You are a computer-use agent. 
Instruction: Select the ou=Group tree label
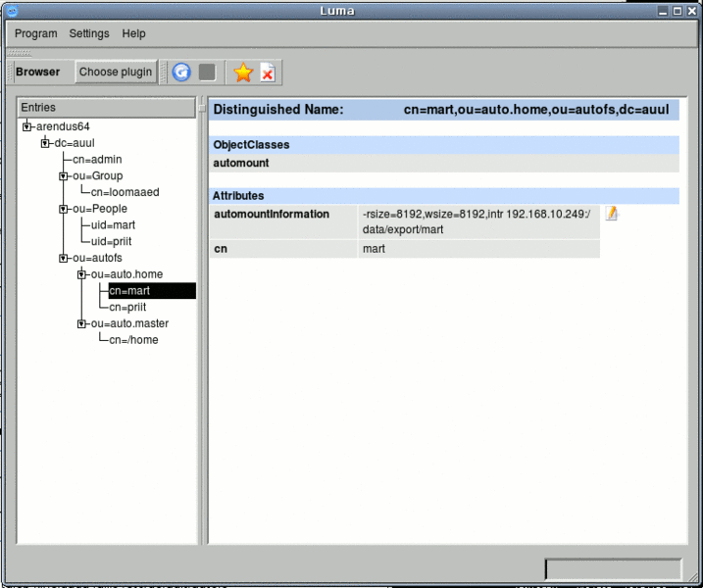tap(98, 175)
